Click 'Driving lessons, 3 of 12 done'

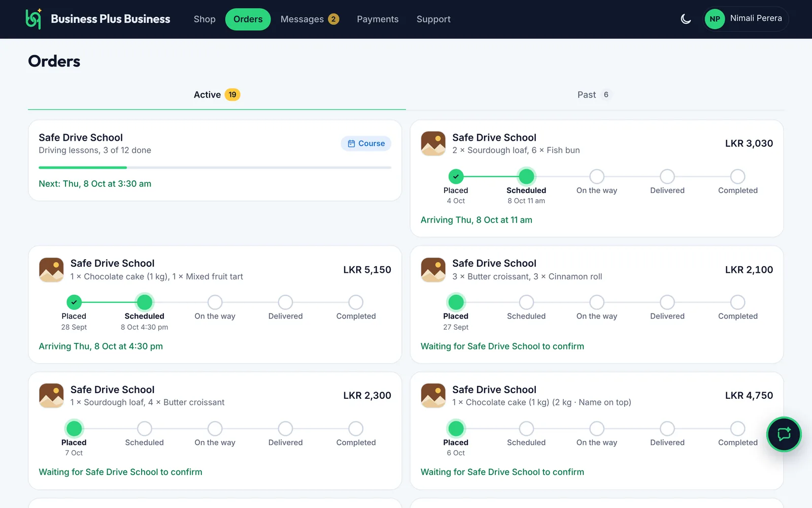(x=95, y=150)
